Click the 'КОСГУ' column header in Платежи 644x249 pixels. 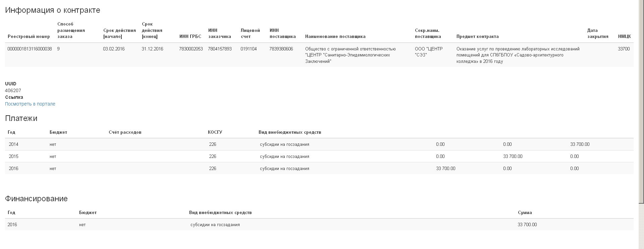pos(215,132)
